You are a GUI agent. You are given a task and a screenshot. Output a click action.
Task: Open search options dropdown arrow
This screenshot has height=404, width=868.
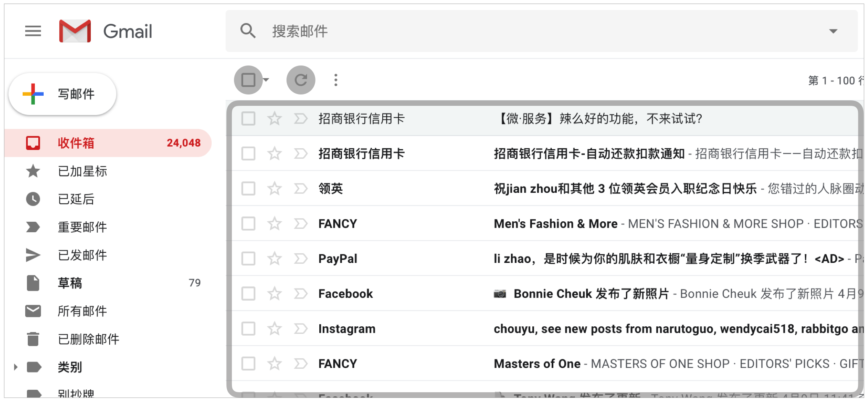pos(833,31)
